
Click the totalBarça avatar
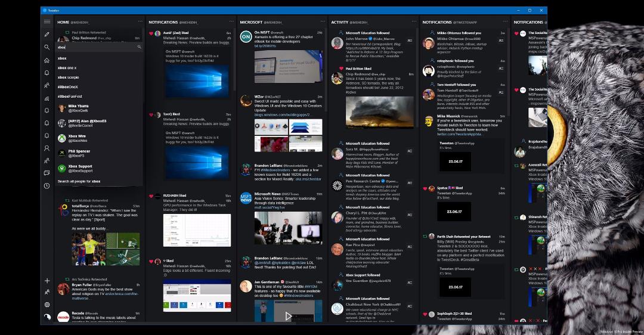click(x=63, y=210)
